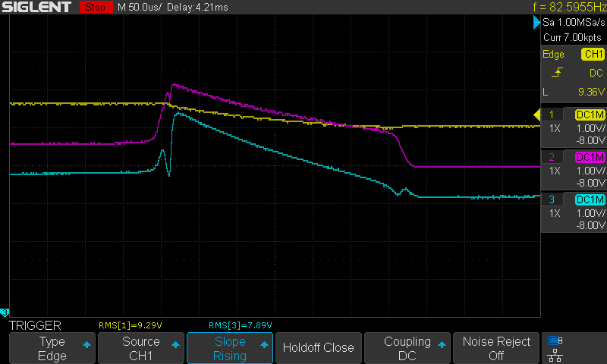
Task: Click channel 1 1.00V/ scale value
Action: [x=590, y=128]
